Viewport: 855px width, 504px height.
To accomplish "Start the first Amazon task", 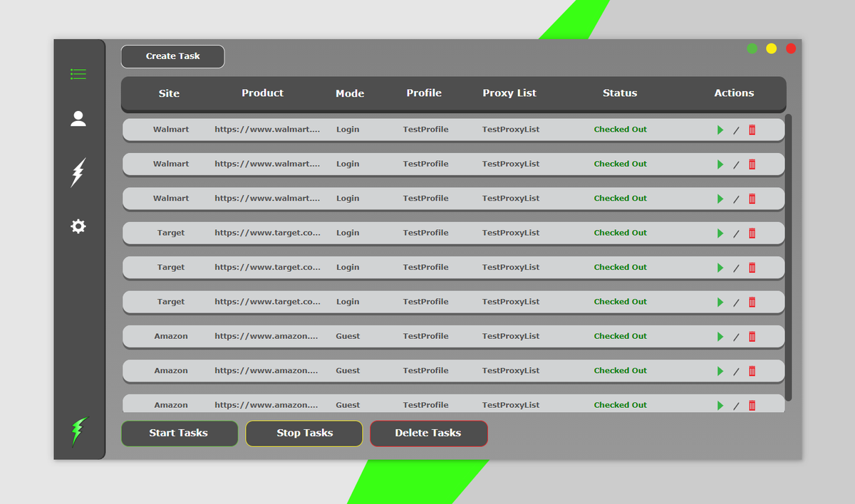I will (x=720, y=336).
